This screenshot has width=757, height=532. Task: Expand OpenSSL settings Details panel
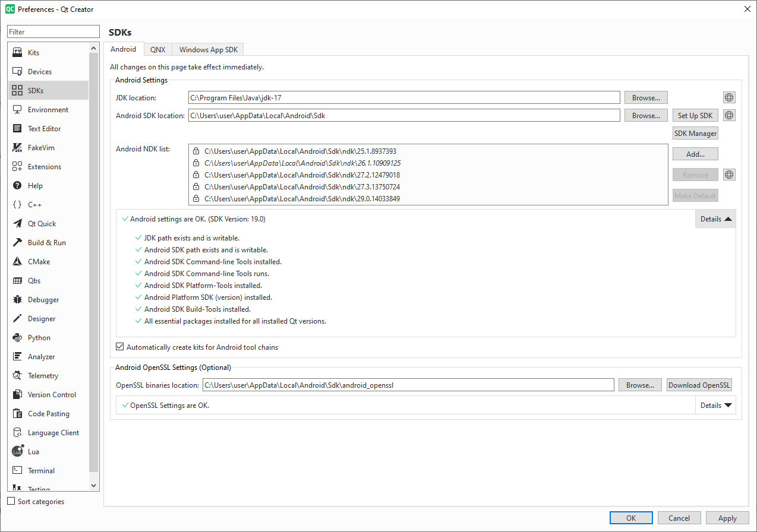point(715,406)
